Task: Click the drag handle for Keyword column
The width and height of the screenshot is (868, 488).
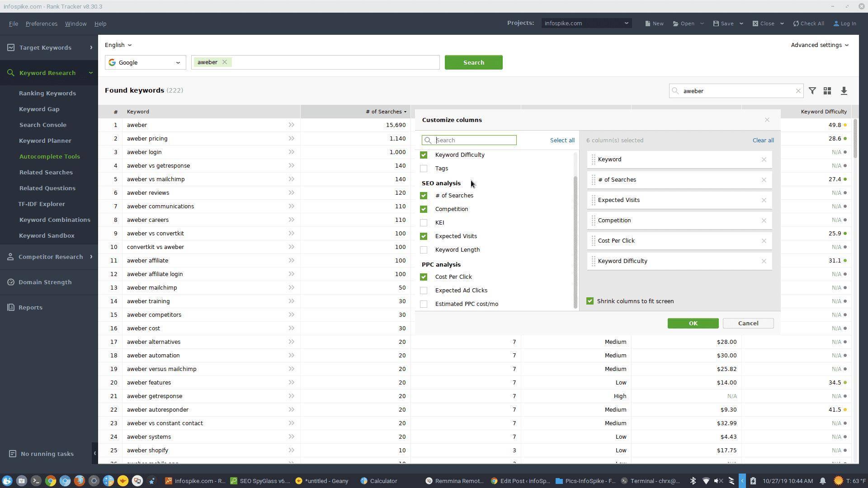Action: (x=593, y=160)
